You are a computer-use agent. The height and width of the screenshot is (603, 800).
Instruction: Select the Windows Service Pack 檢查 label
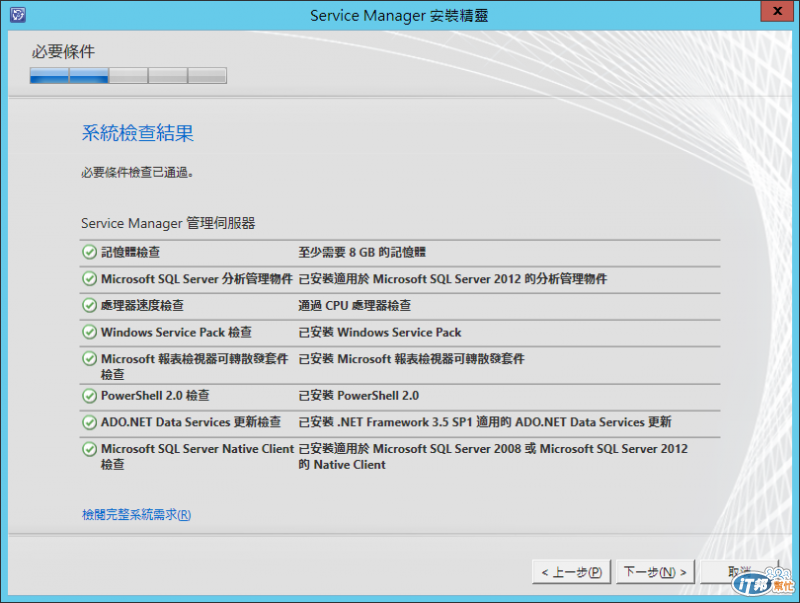click(x=176, y=332)
